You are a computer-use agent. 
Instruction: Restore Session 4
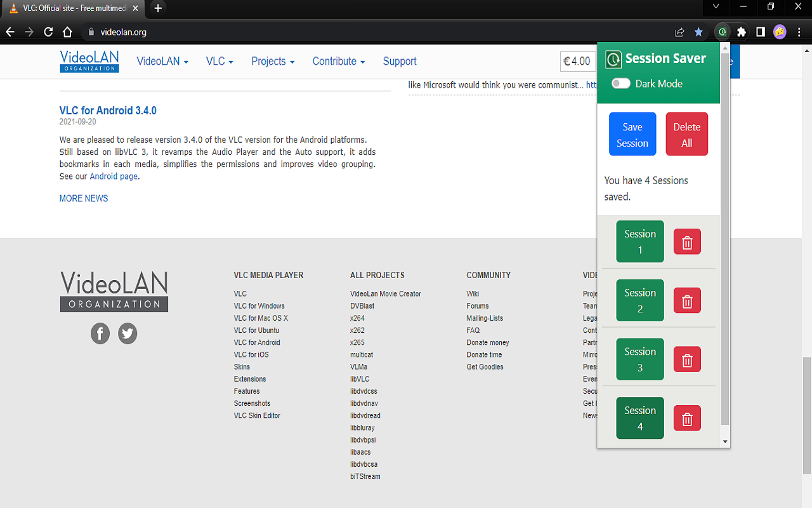(640, 418)
